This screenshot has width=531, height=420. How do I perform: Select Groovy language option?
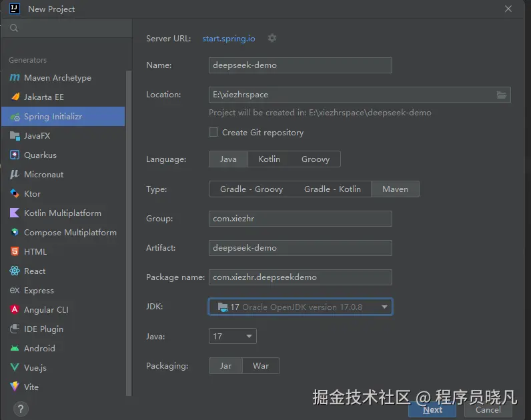pyautogui.click(x=316, y=159)
